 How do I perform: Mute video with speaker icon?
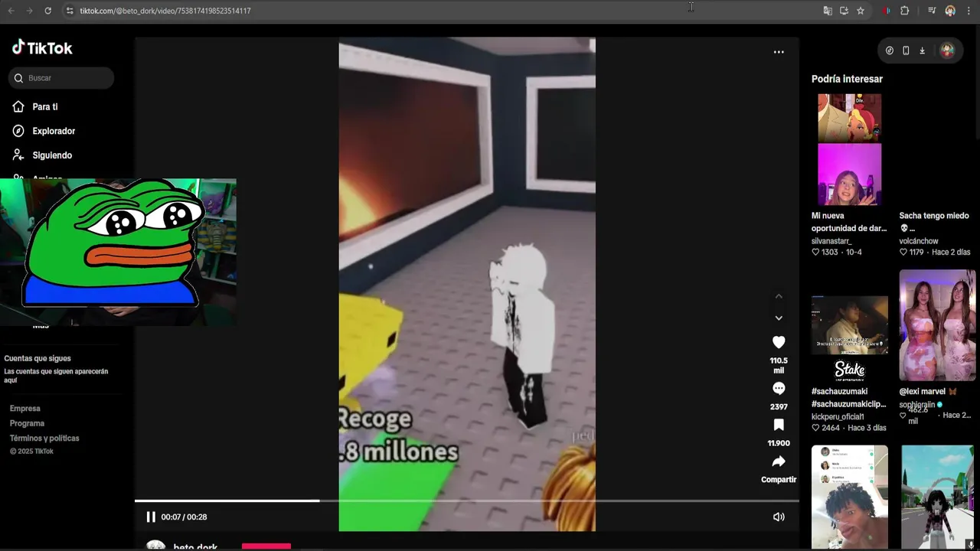(x=779, y=517)
